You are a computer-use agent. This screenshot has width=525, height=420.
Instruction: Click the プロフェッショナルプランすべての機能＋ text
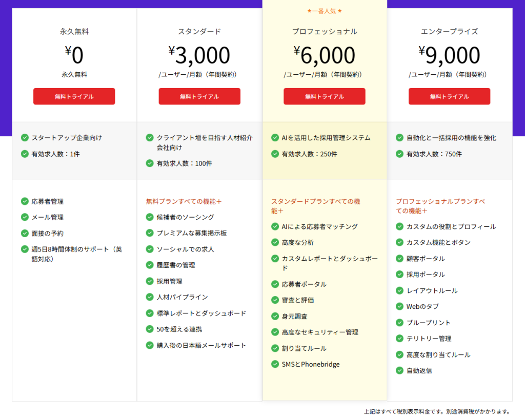click(441, 206)
